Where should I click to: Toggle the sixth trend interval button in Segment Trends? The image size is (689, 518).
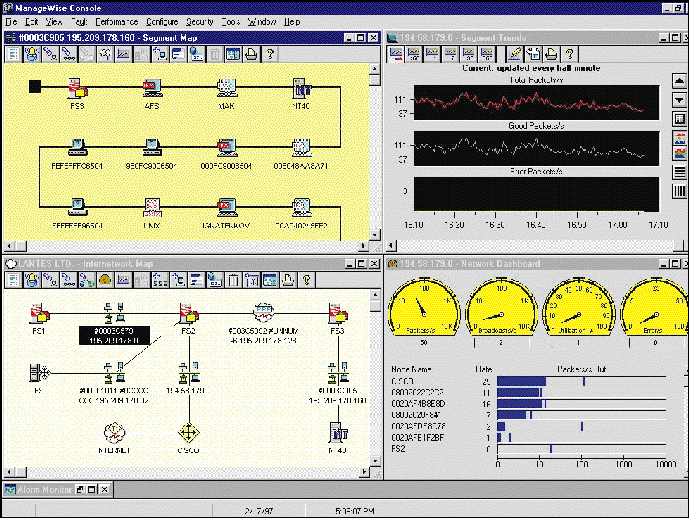pyautogui.click(x=487, y=54)
